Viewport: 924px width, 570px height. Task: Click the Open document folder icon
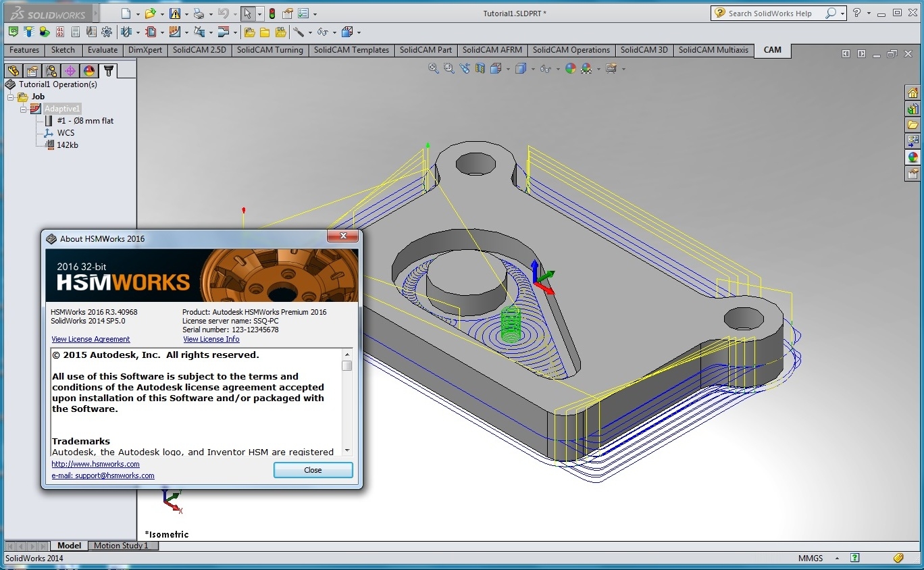(x=151, y=14)
